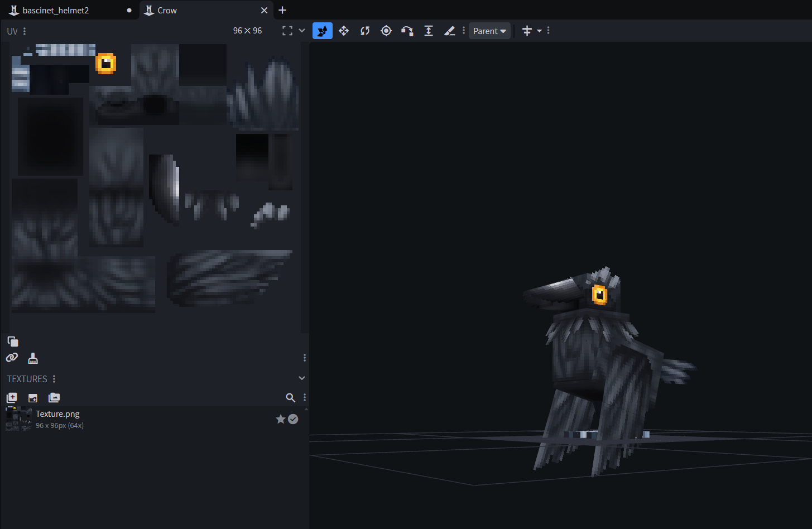Image resolution: width=812 pixels, height=529 pixels.
Task: Click the stacked images icon in Textures
Action: pyautogui.click(x=54, y=398)
